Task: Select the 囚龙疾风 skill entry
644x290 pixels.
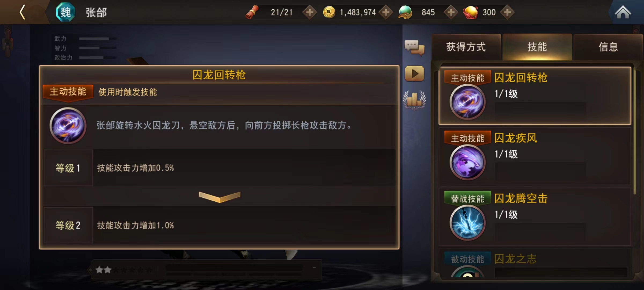Action: point(535,156)
